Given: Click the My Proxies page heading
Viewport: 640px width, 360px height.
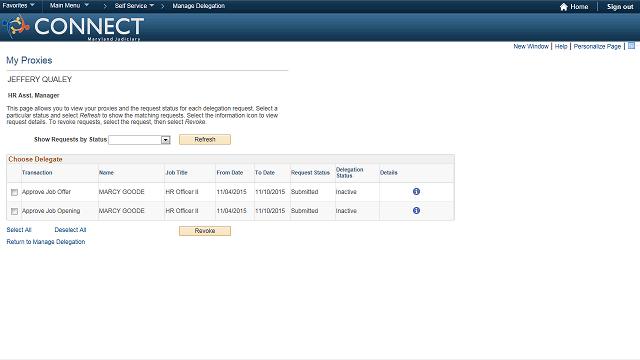Looking at the screenshot, I should point(29,60).
